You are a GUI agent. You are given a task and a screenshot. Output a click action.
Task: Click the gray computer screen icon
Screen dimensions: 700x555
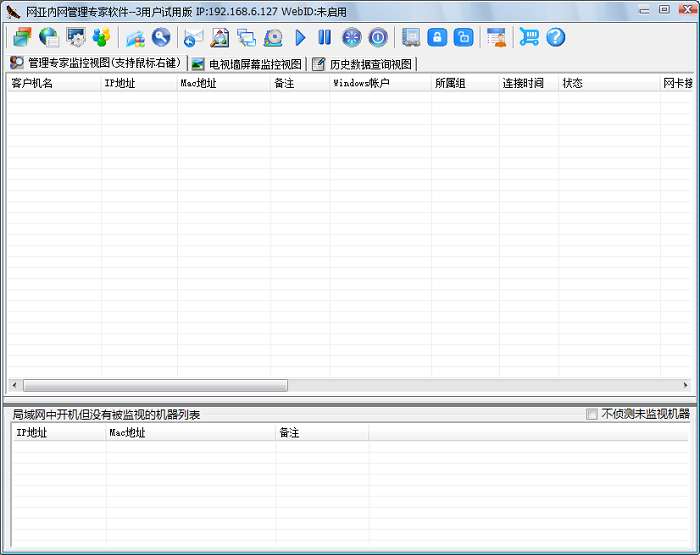(x=411, y=38)
